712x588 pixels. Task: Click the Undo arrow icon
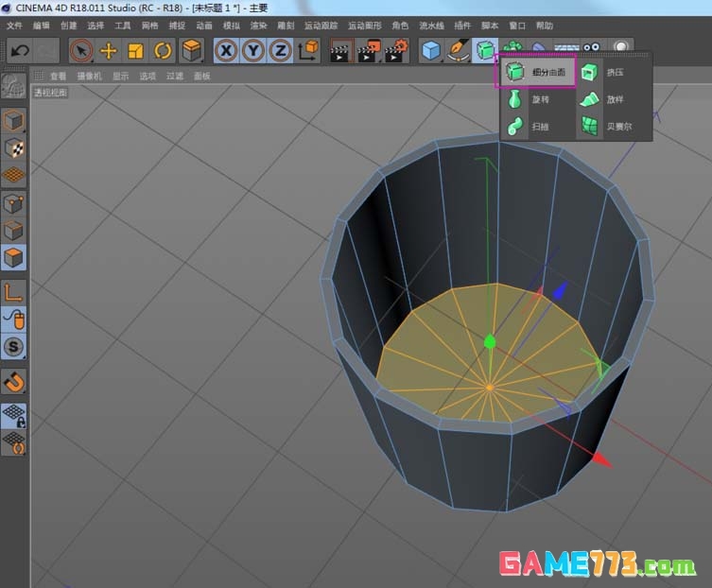coord(20,50)
